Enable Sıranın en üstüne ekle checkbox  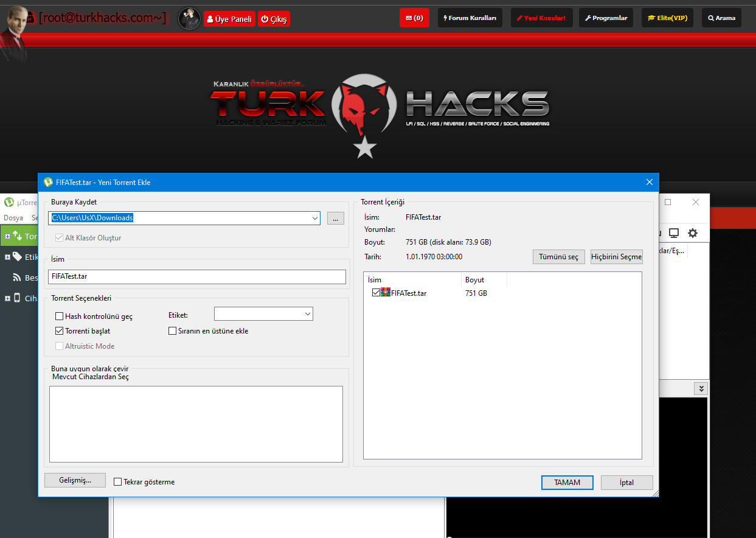(x=172, y=331)
